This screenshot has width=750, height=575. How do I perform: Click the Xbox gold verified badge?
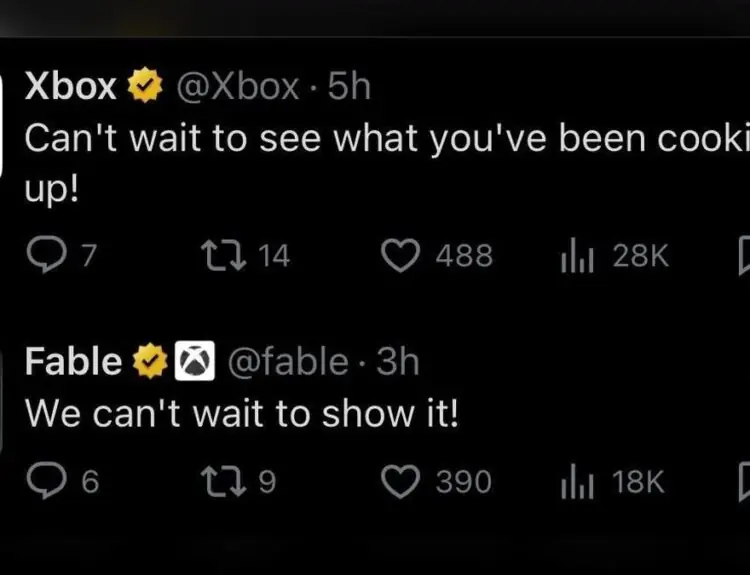point(145,88)
